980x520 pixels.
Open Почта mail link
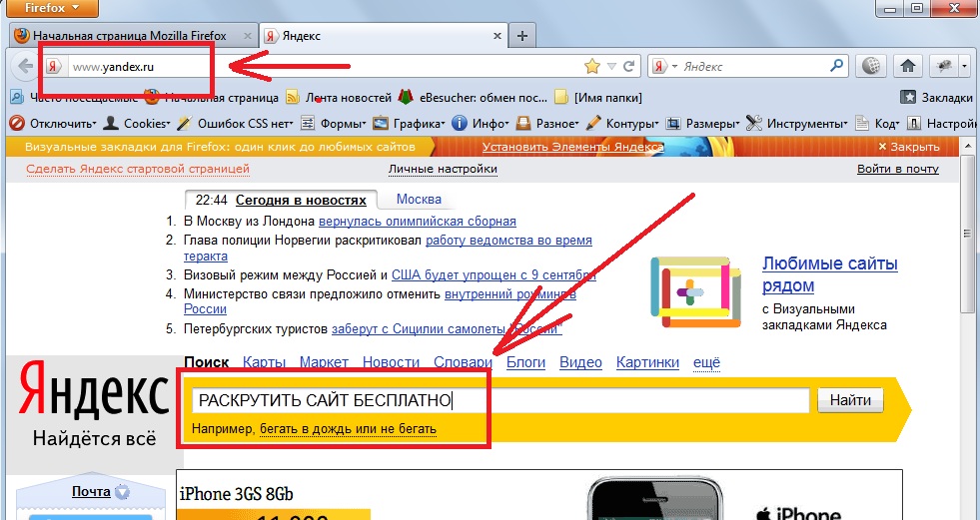(91, 491)
